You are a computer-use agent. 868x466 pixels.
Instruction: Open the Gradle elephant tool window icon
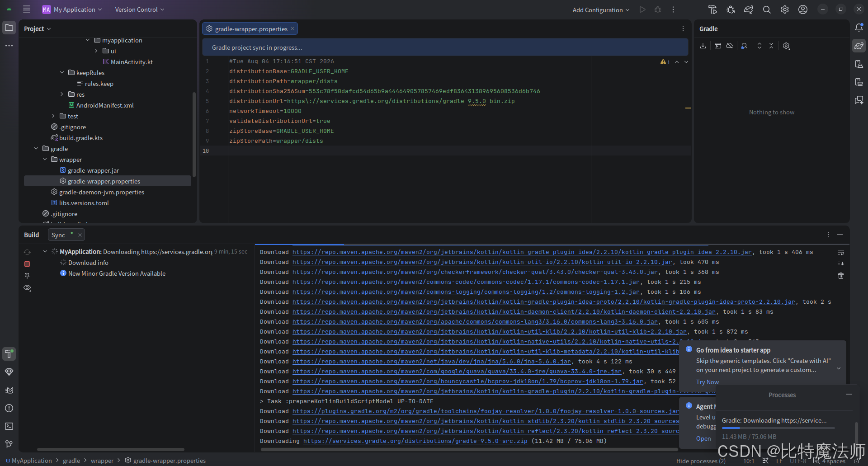(x=859, y=46)
